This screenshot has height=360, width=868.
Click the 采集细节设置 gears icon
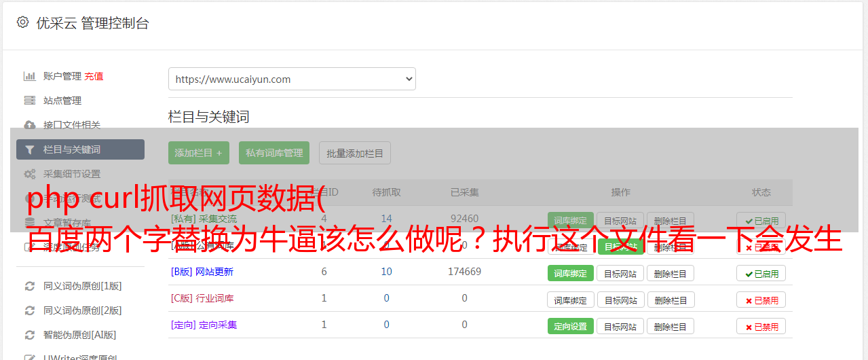[30, 174]
